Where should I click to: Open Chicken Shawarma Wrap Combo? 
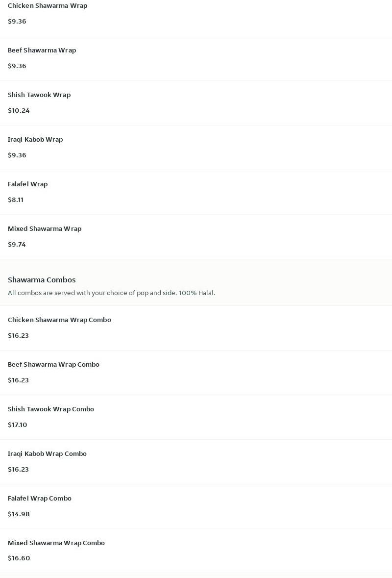[59, 320]
